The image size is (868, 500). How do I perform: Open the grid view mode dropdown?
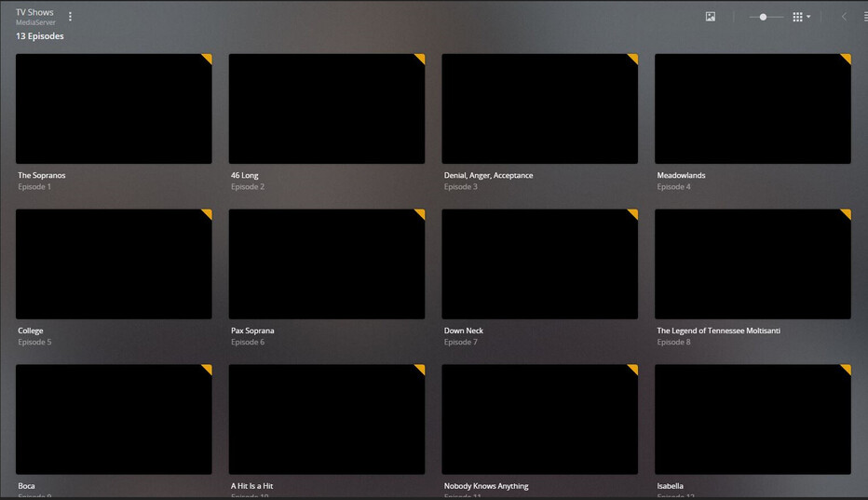(x=801, y=17)
